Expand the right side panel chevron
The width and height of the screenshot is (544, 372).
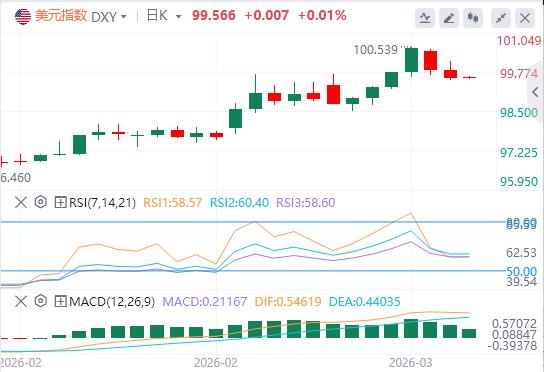[x=535, y=92]
